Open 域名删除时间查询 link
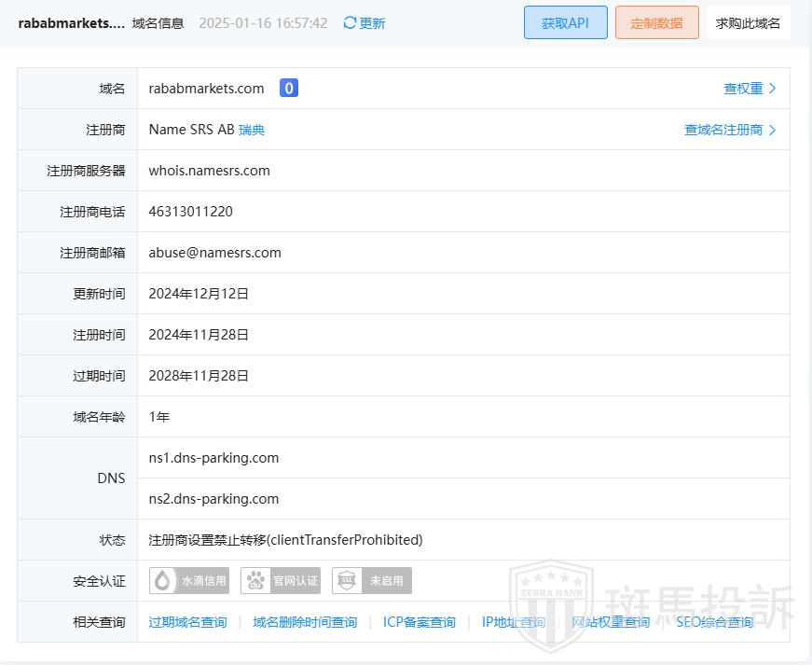The height and width of the screenshot is (665, 812). coord(305,622)
